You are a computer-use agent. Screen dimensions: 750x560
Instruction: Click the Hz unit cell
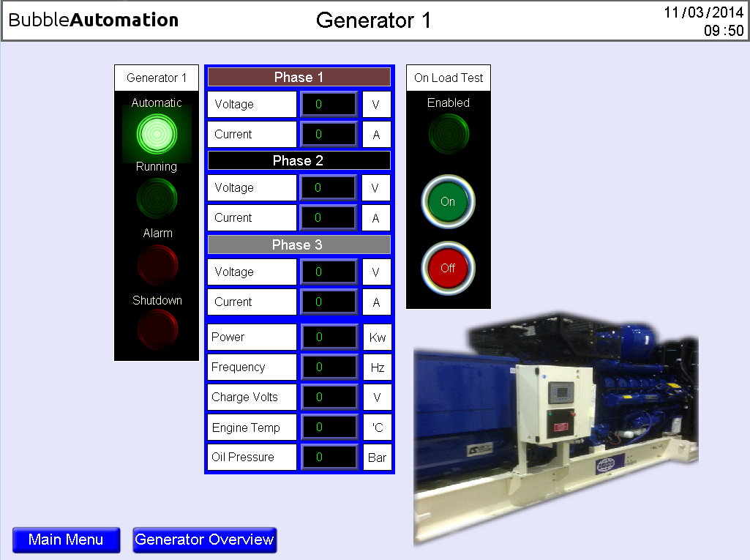click(378, 367)
